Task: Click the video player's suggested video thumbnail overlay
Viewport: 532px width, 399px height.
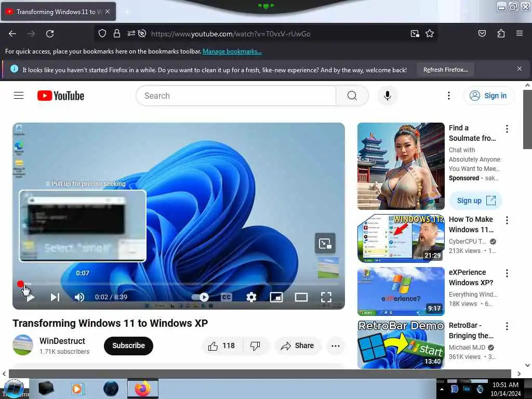Action: click(328, 268)
